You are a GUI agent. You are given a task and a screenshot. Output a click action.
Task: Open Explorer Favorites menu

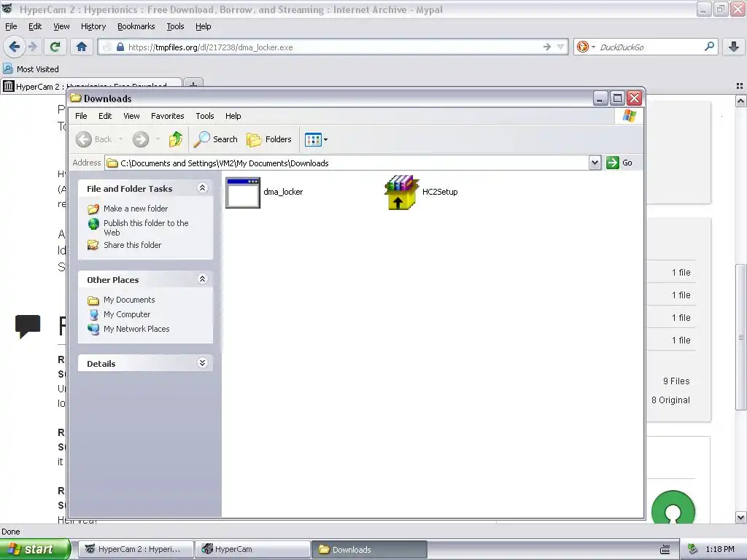click(167, 116)
